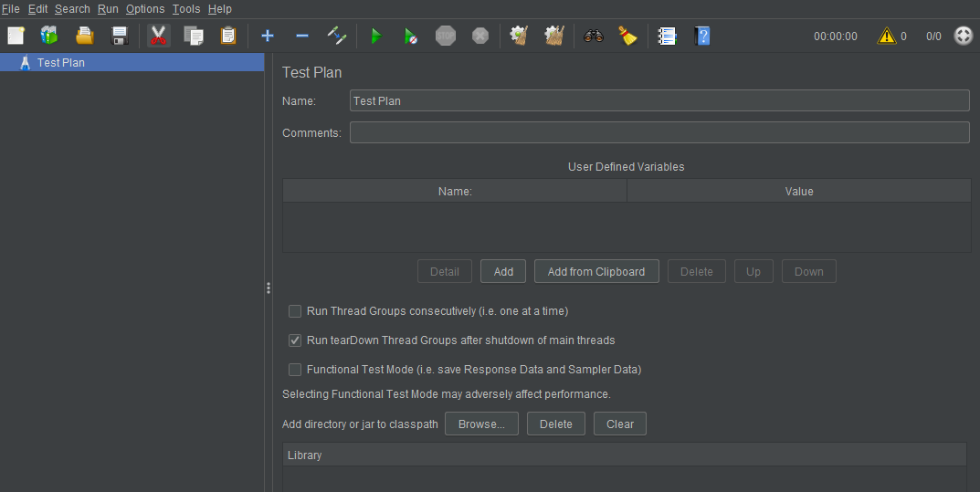Open the Templates icon in toolbar
Viewport: 980px width, 492px height.
coord(49,36)
